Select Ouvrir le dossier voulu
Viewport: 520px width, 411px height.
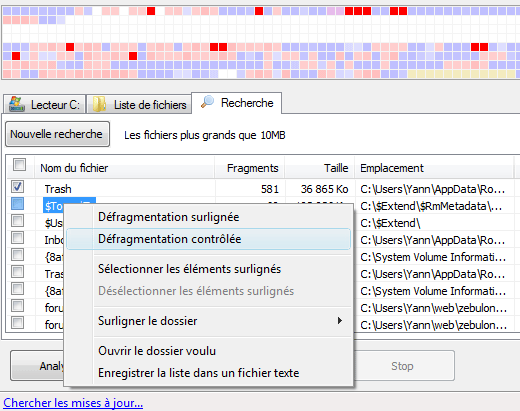[x=208, y=351]
